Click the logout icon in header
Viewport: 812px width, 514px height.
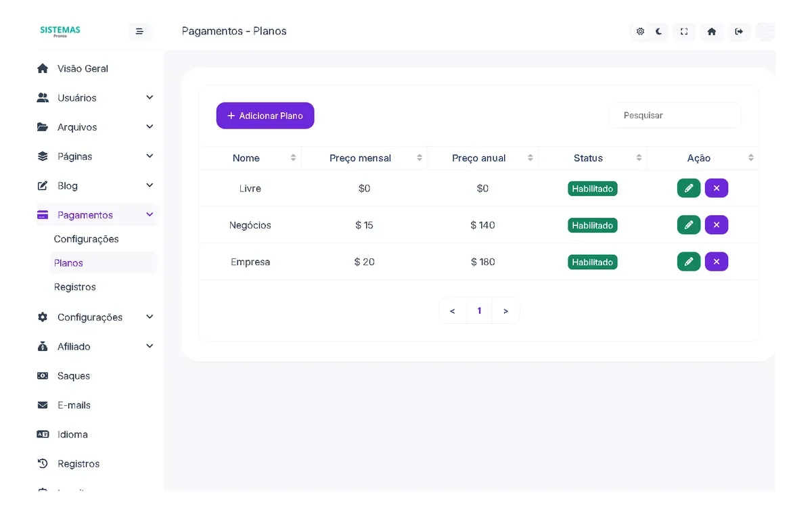click(739, 31)
